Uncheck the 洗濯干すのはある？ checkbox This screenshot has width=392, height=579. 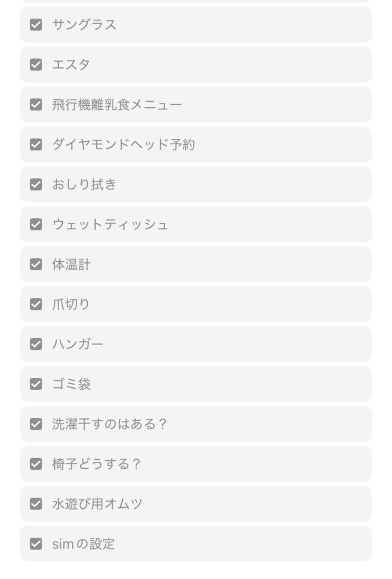(x=36, y=424)
